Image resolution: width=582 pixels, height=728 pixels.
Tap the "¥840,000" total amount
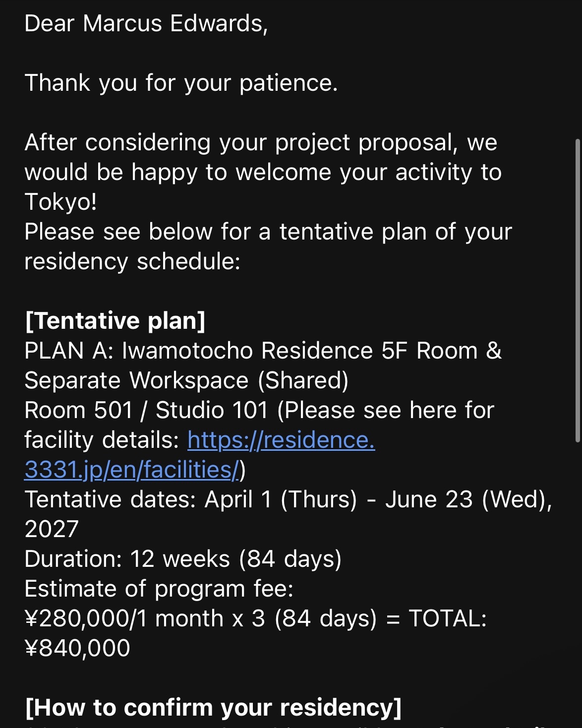click(77, 648)
